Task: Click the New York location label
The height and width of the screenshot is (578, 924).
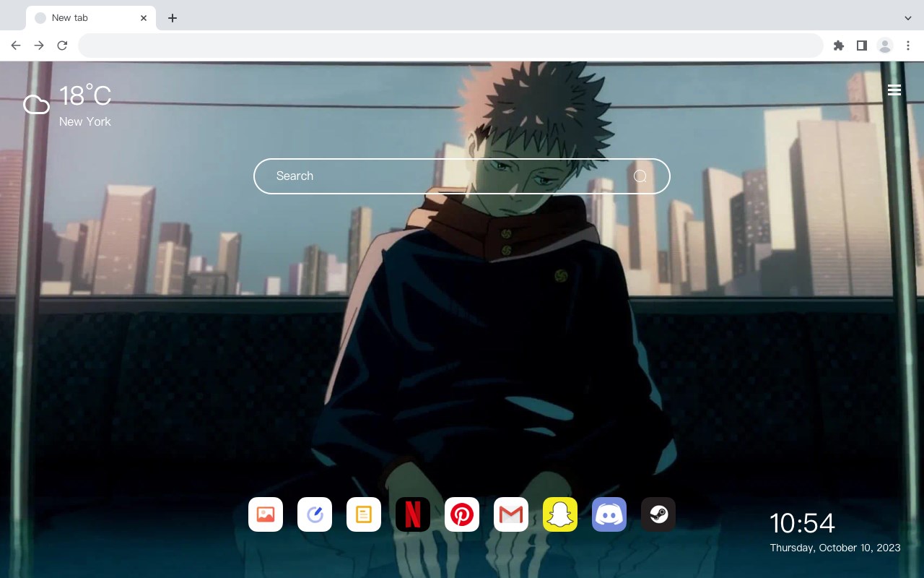Action: (85, 121)
